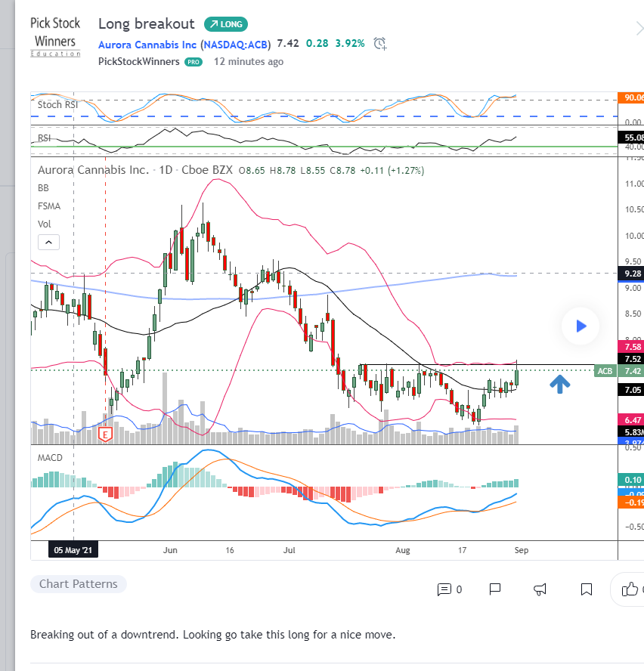Click the next arrow chevron at top right
This screenshot has height=671, width=644.
(x=639, y=29)
